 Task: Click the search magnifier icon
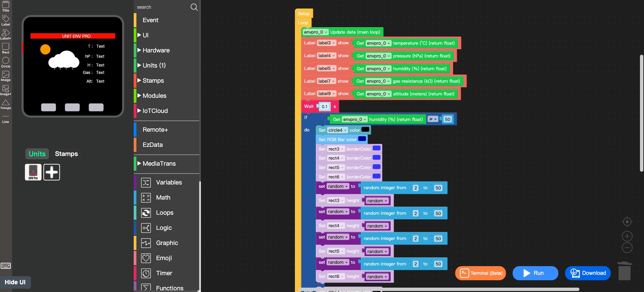click(194, 7)
